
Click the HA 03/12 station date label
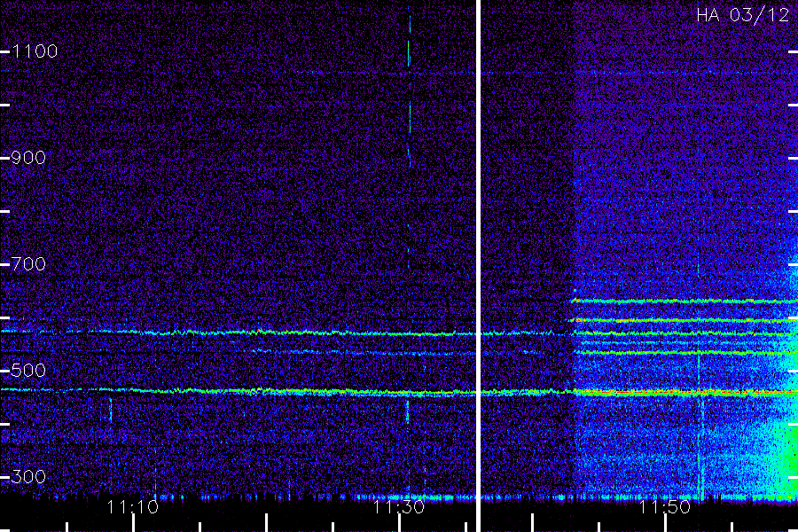pyautogui.click(x=742, y=15)
